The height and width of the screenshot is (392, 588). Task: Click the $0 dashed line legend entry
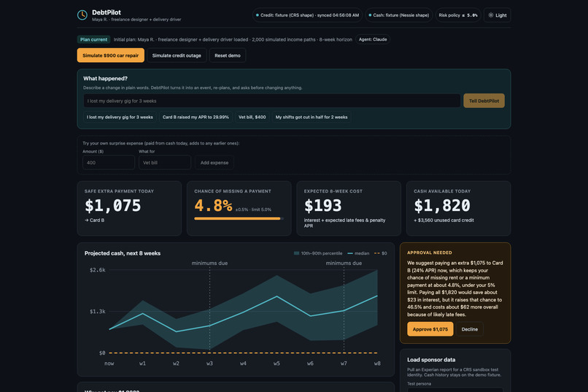point(381,253)
